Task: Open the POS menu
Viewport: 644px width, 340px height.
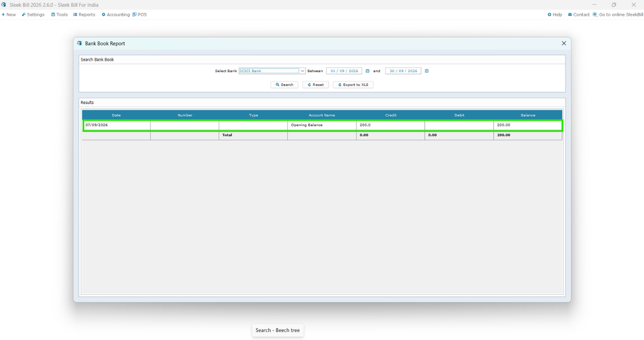Action: point(139,15)
